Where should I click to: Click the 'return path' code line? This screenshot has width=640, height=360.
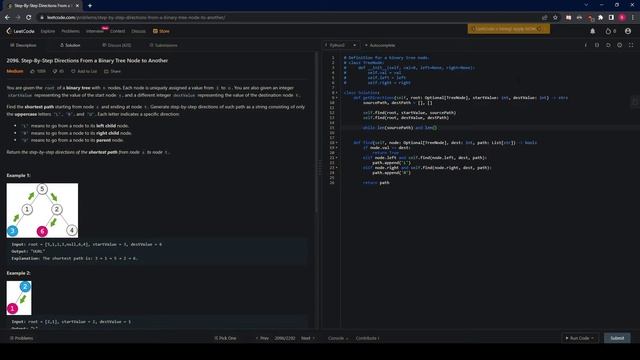[376, 183]
